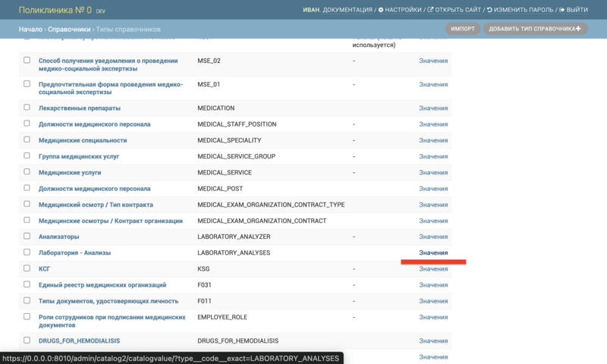
Task: Tick checkbox for Анализаторы row
Action: pyautogui.click(x=27, y=236)
